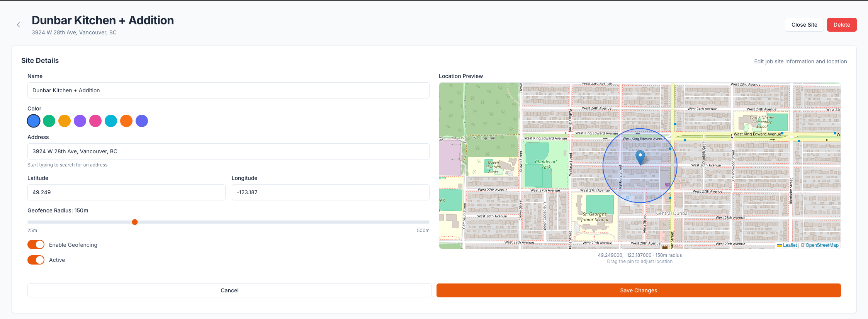Open the Leaflet attribution link

click(790, 245)
